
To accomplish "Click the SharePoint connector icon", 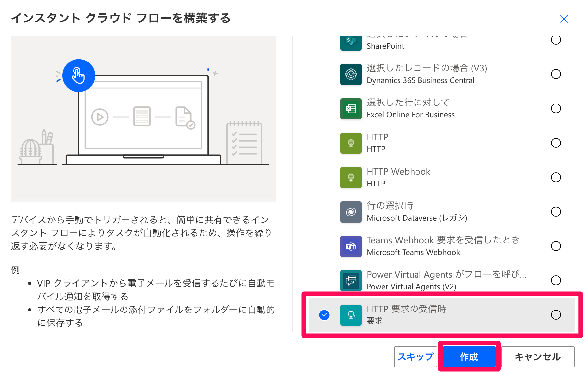I will click(x=351, y=43).
